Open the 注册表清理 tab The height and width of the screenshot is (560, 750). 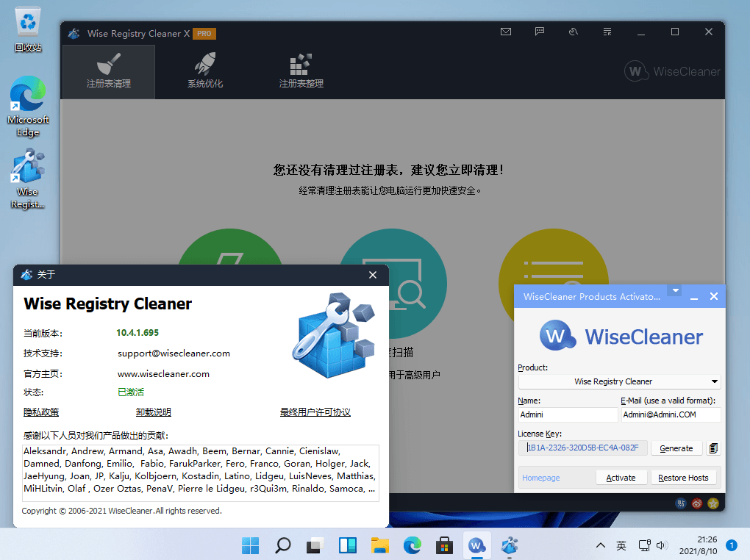tap(109, 72)
